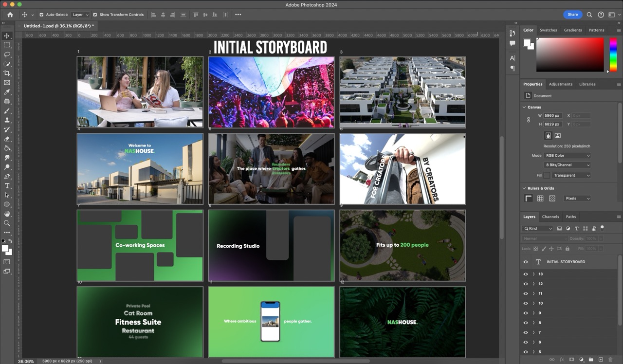This screenshot has width=623, height=364.
Task: Create a new layer with plus icon
Action: point(601,360)
